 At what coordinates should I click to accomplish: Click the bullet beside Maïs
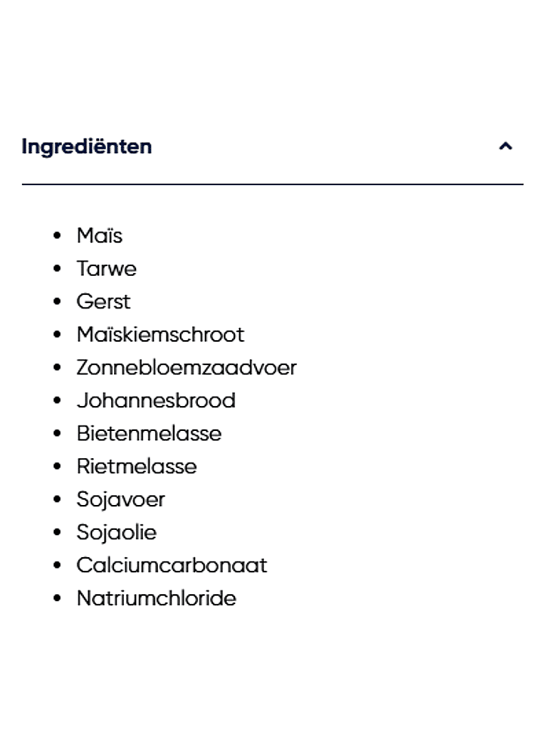tap(57, 236)
